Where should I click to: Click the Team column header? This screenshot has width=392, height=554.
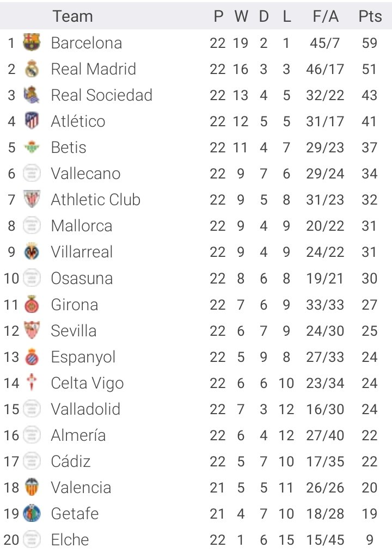click(x=73, y=16)
